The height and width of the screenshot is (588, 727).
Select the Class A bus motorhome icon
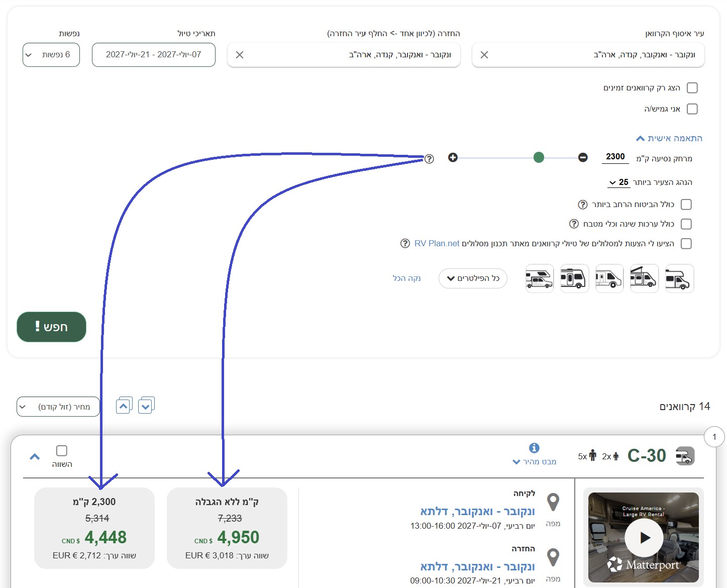click(x=574, y=278)
